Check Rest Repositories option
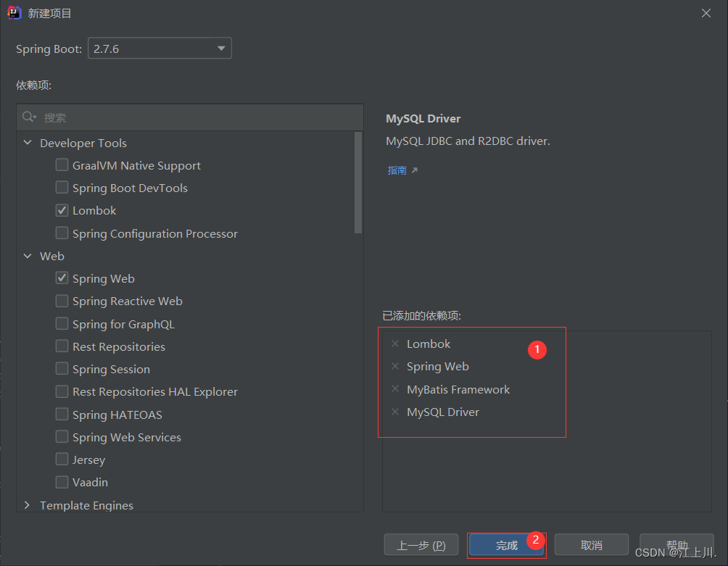 (62, 346)
